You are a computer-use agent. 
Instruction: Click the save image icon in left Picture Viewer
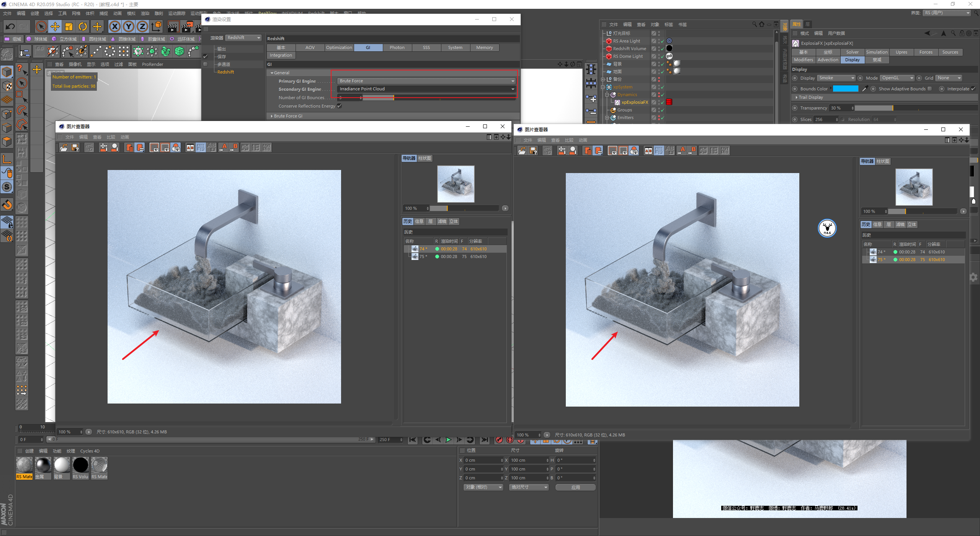click(75, 148)
